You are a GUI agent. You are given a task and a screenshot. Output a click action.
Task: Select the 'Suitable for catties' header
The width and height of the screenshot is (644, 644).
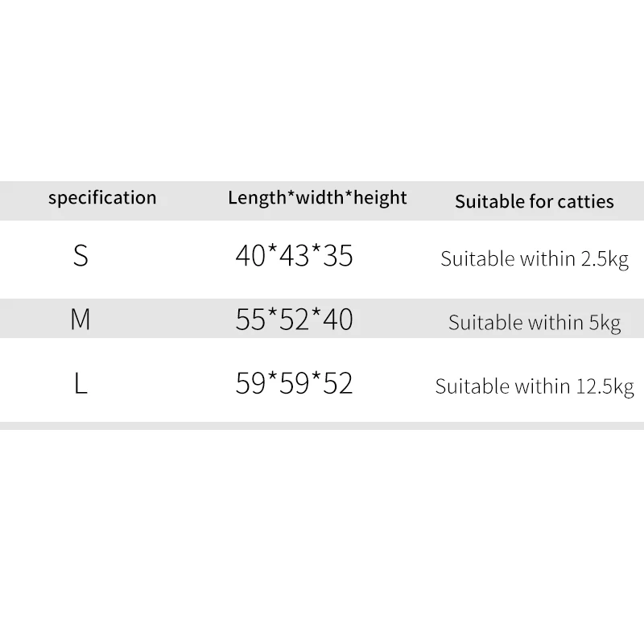[534, 201]
